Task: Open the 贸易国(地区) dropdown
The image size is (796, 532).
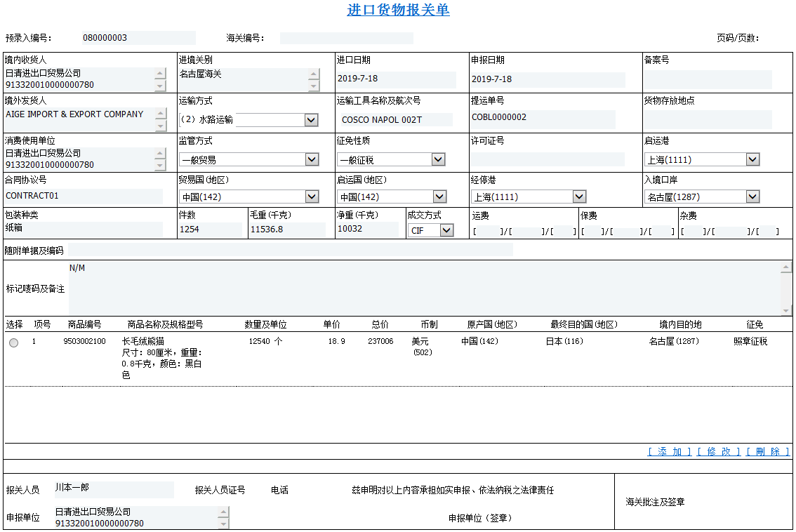Action: point(312,197)
